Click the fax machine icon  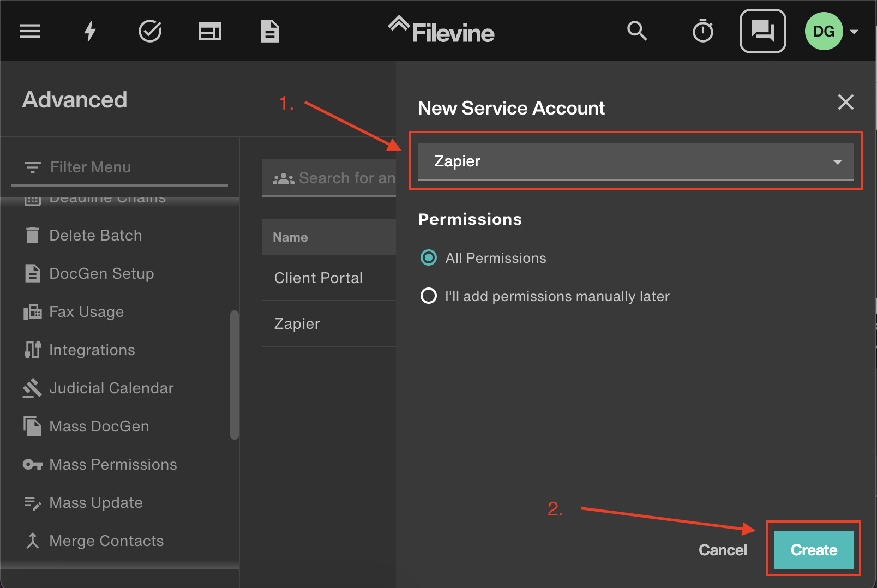[33, 311]
